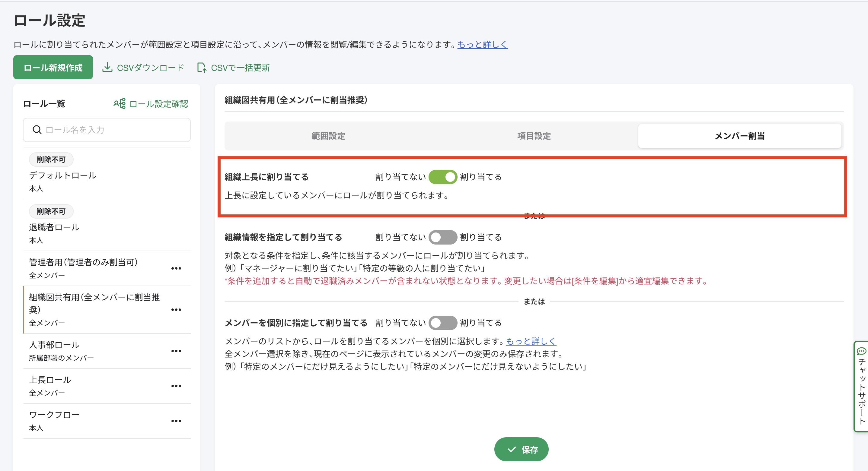Click the magnifier icon in role search
Image resolution: width=868 pixels, height=471 pixels.
click(x=37, y=130)
